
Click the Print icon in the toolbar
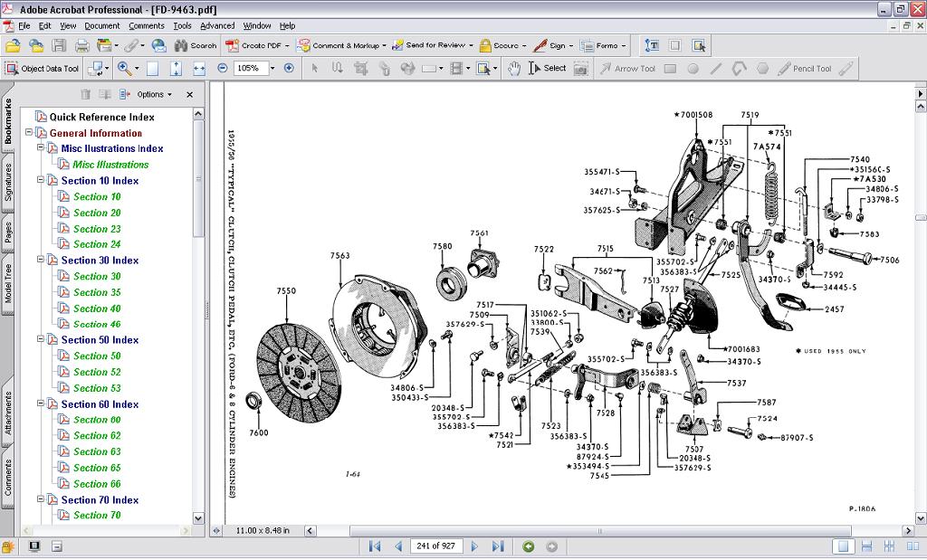pos(82,45)
